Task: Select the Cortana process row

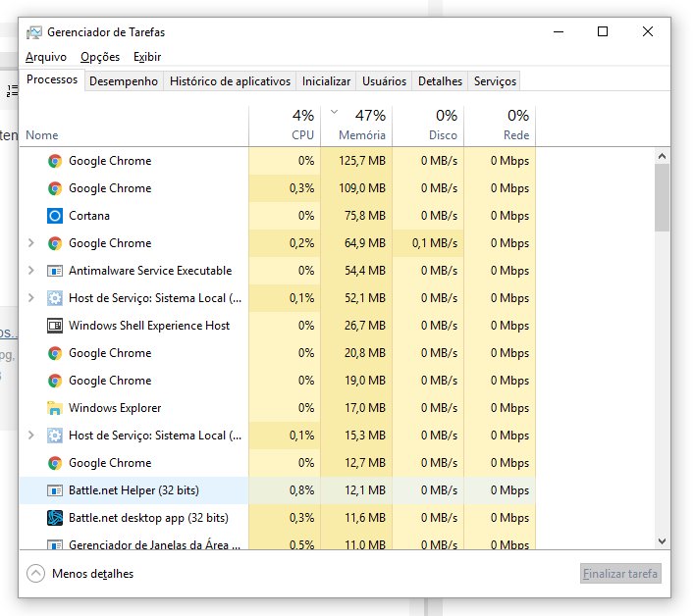Action: click(278, 216)
